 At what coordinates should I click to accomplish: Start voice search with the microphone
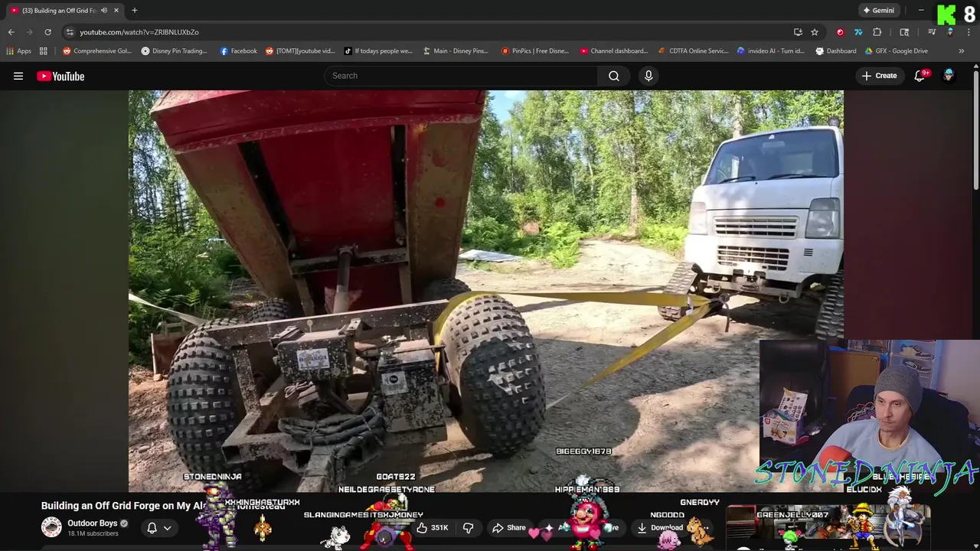point(648,76)
